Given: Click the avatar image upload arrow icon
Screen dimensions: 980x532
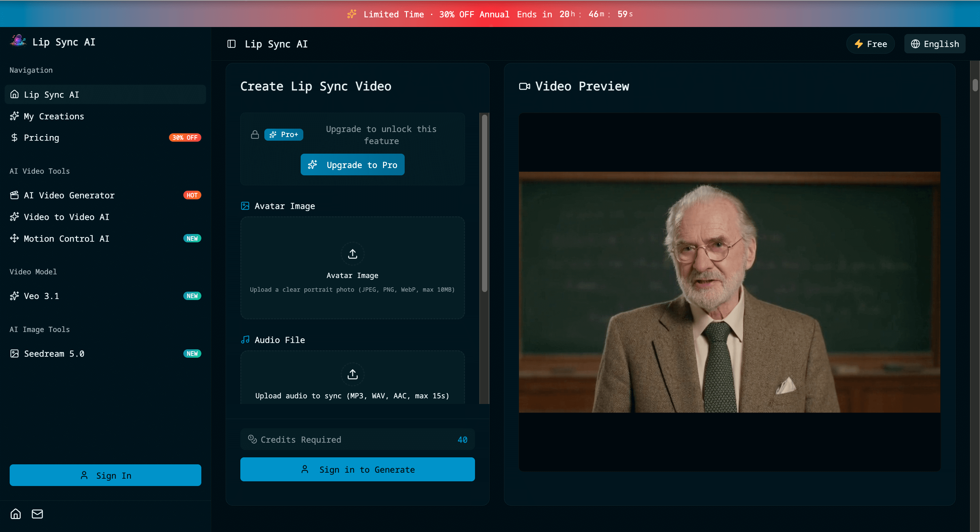Looking at the screenshot, I should [x=352, y=254].
